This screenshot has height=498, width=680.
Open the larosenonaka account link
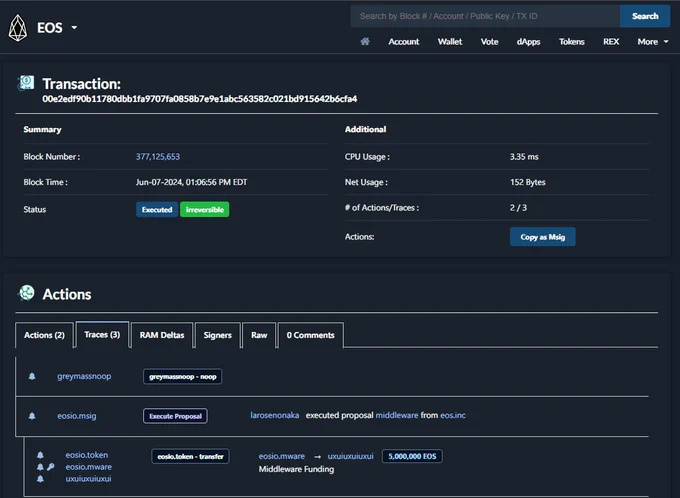tap(275, 415)
